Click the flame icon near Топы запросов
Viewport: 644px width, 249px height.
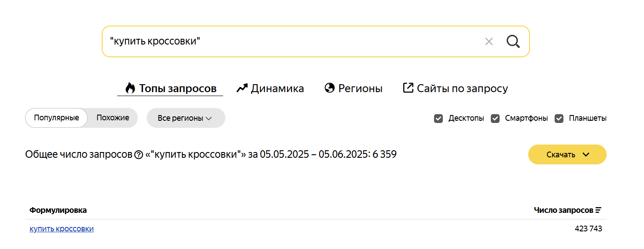tap(130, 88)
